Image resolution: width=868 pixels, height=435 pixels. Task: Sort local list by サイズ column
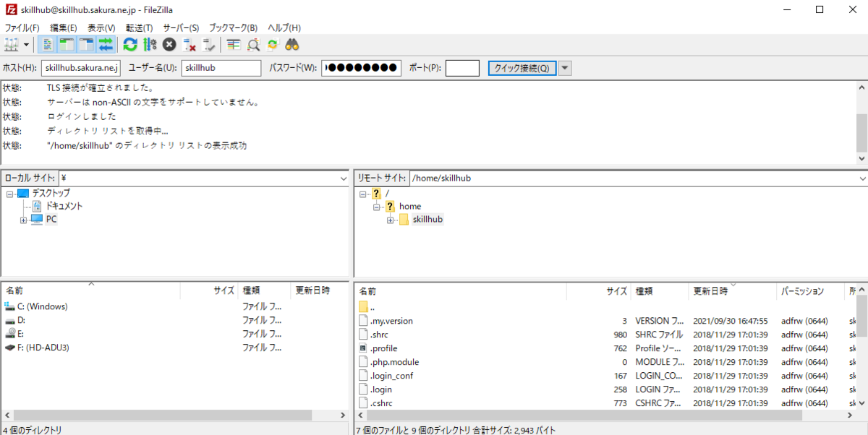pos(209,290)
